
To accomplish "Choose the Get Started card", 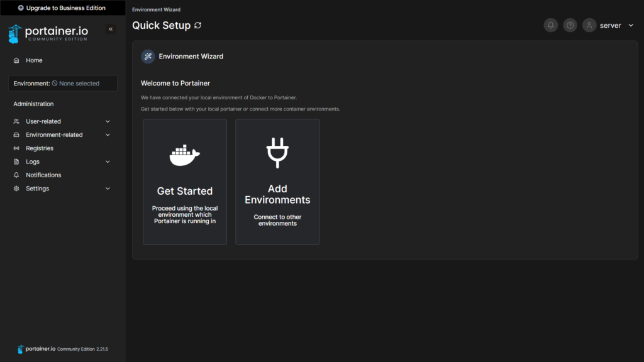I will [185, 182].
